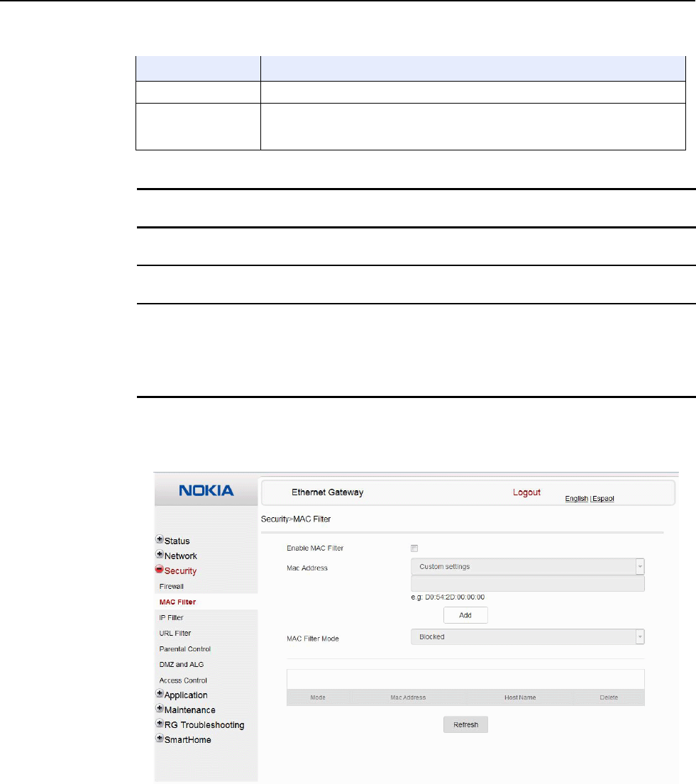Select the MAC Filter menu item
696x784 pixels.
click(x=177, y=602)
